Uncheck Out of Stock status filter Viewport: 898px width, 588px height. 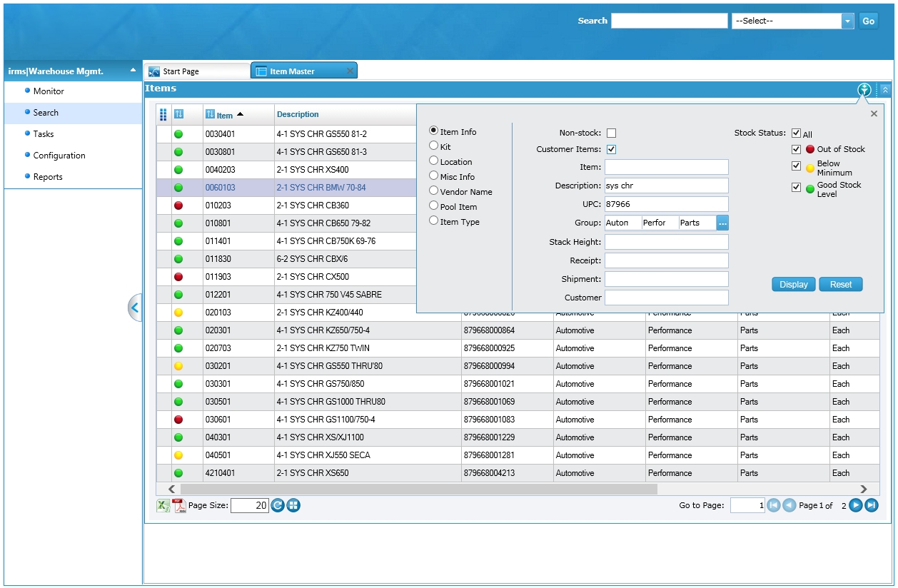pos(796,149)
